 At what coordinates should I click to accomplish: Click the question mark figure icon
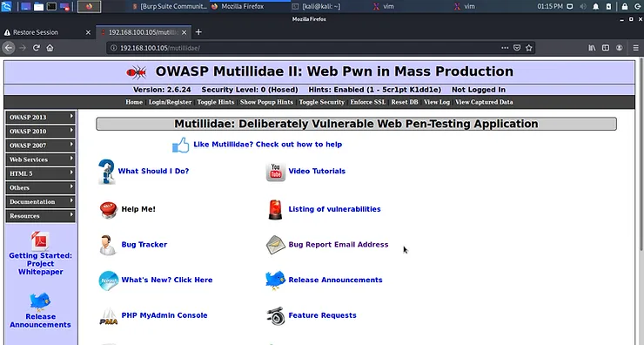106,172
